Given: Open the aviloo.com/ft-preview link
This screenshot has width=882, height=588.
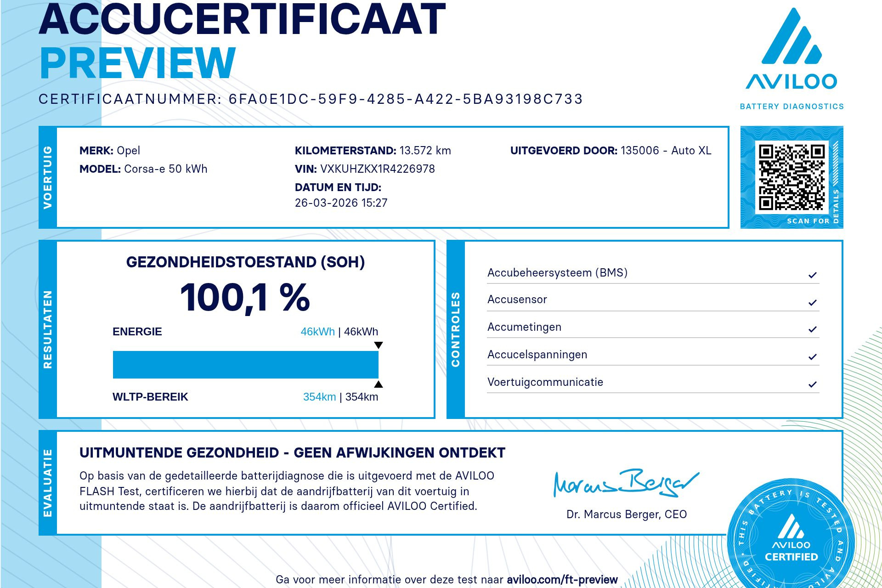Looking at the screenshot, I should [x=562, y=580].
